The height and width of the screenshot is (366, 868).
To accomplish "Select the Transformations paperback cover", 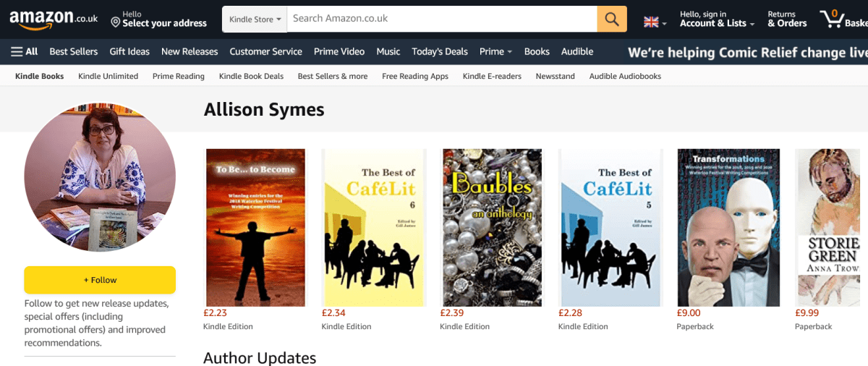I will pyautogui.click(x=728, y=227).
